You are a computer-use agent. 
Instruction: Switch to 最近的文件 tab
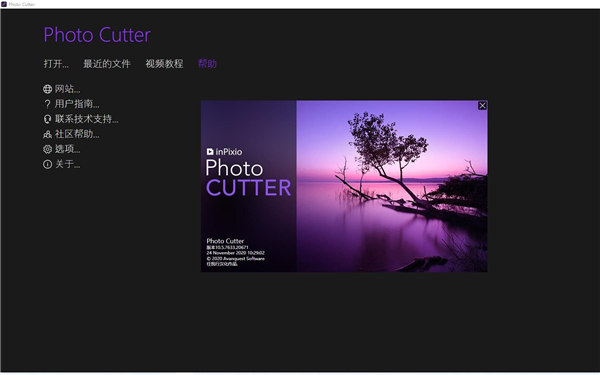click(x=107, y=64)
